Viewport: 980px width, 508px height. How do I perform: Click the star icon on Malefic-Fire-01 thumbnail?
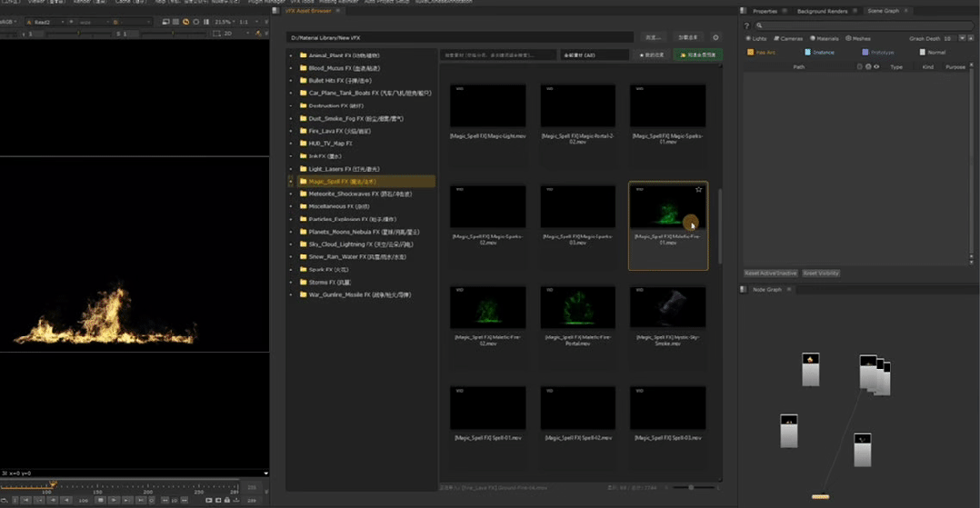(698, 190)
